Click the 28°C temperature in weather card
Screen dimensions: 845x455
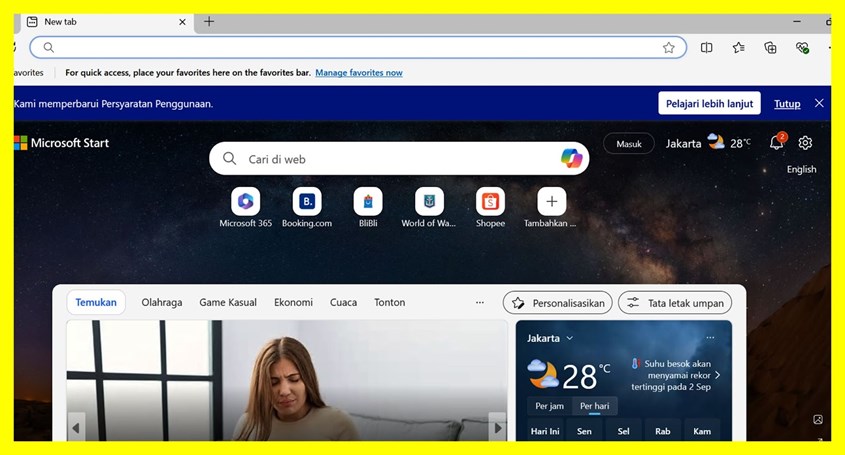586,376
